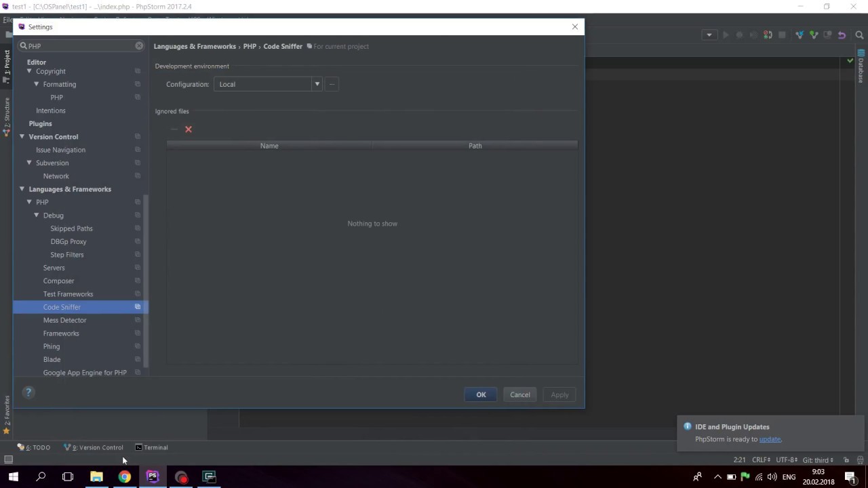Open the Version Control tool window tab
The image size is (868, 488).
point(94,447)
